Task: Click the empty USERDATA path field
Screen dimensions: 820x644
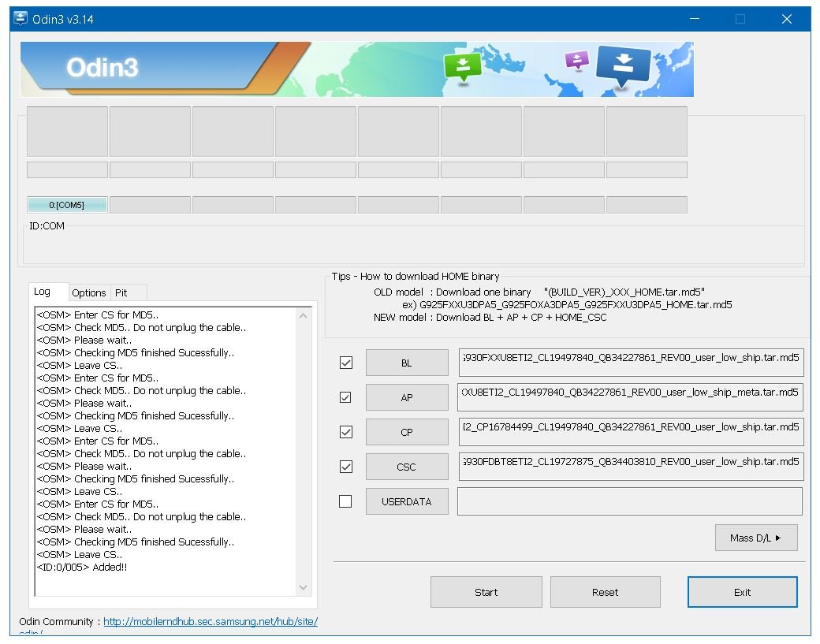Action: tap(630, 501)
